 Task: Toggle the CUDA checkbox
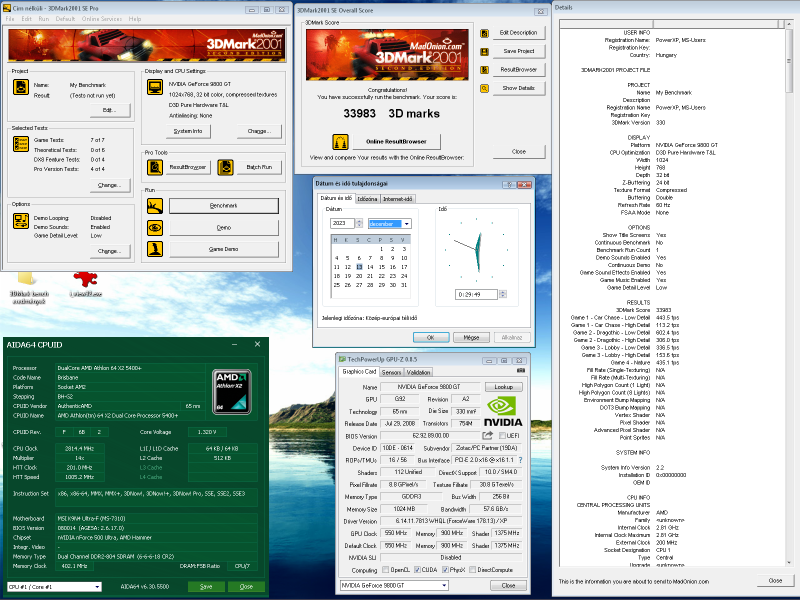tap(417, 570)
